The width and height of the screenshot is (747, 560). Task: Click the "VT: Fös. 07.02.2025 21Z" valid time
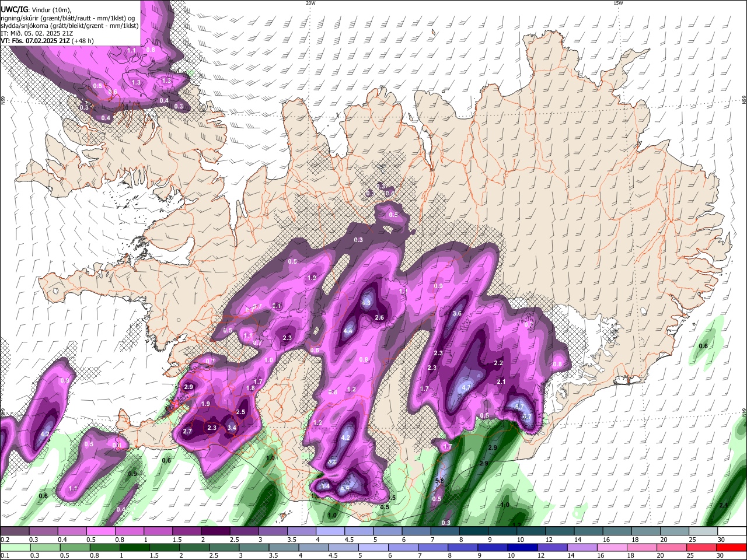(35, 41)
